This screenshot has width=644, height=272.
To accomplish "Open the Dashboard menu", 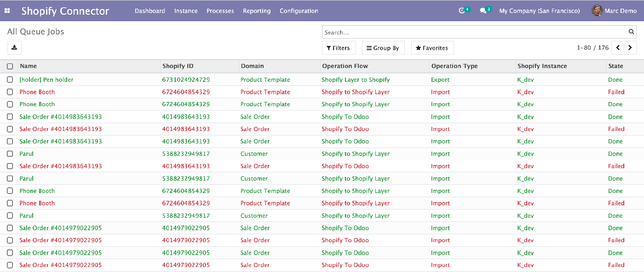I will coord(150,11).
